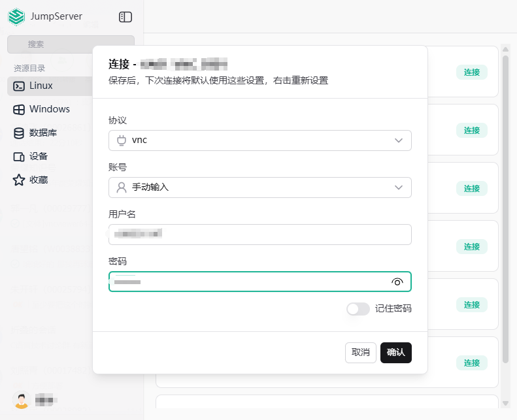
Task: Open the 协议 vnc dropdown
Action: point(259,140)
